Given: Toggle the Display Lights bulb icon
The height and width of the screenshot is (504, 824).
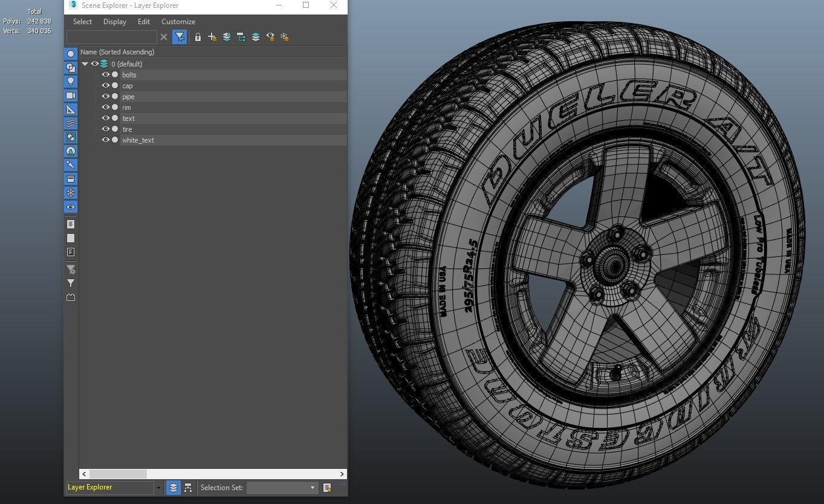Looking at the screenshot, I should (71, 82).
